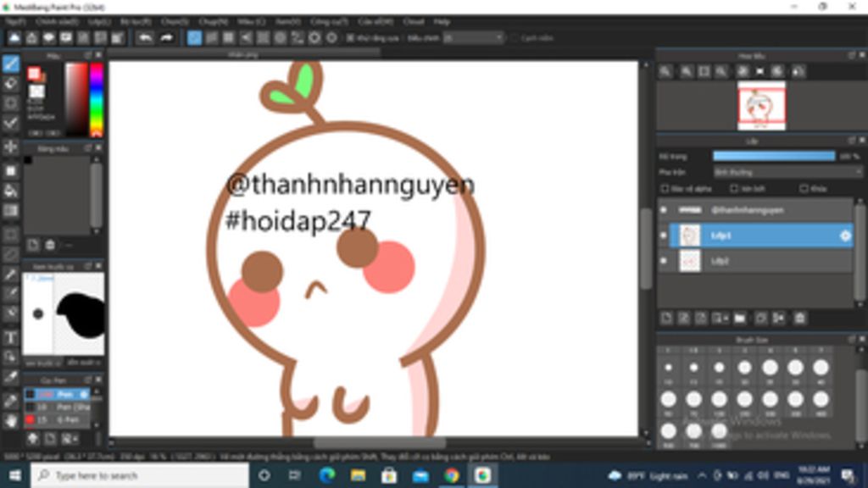Delete layer with trash icon

pyautogui.click(x=799, y=319)
